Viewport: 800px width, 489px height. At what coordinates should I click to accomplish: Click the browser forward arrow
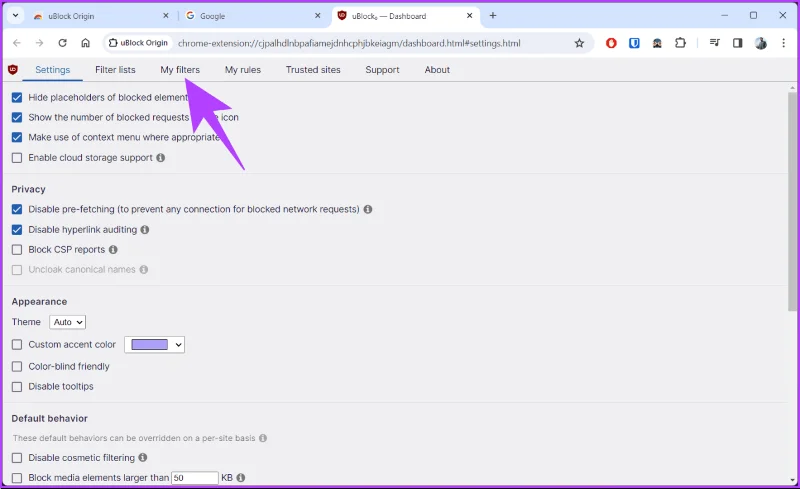tap(39, 43)
